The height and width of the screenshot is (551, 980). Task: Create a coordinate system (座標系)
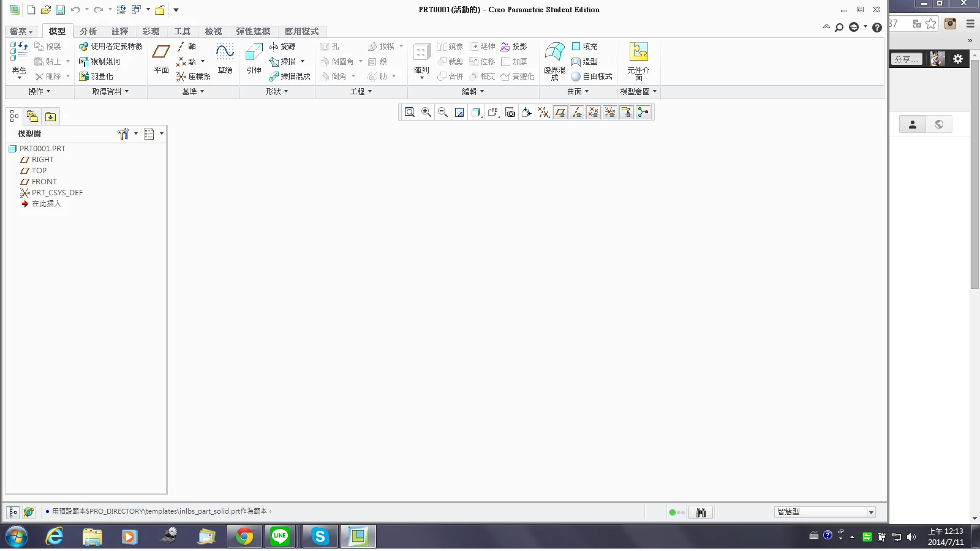[x=194, y=77]
